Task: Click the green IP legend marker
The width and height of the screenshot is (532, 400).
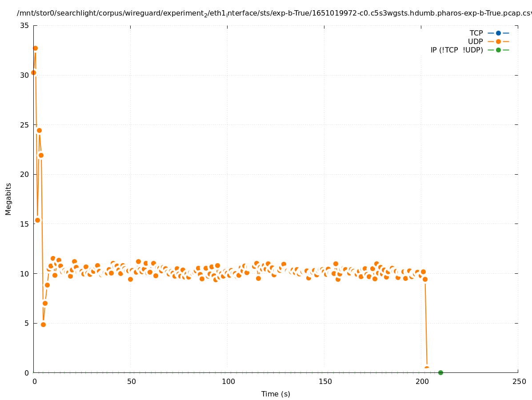Action: click(x=498, y=50)
